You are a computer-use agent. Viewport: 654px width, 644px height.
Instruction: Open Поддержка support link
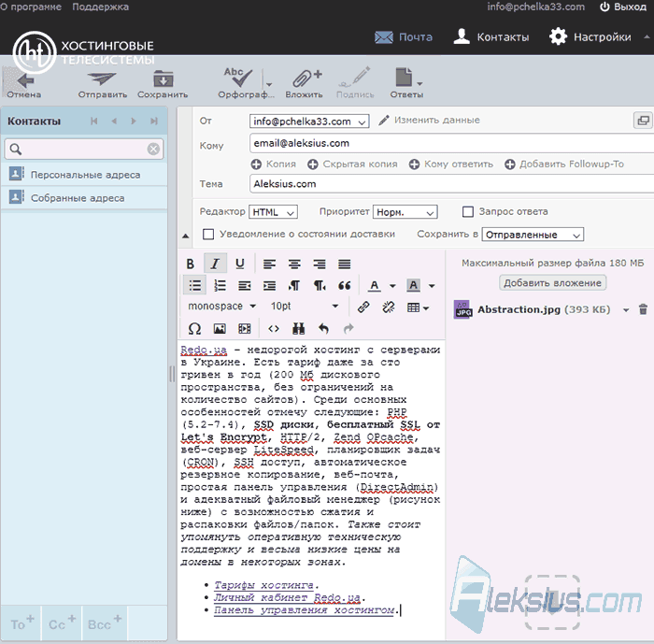tap(101, 7)
